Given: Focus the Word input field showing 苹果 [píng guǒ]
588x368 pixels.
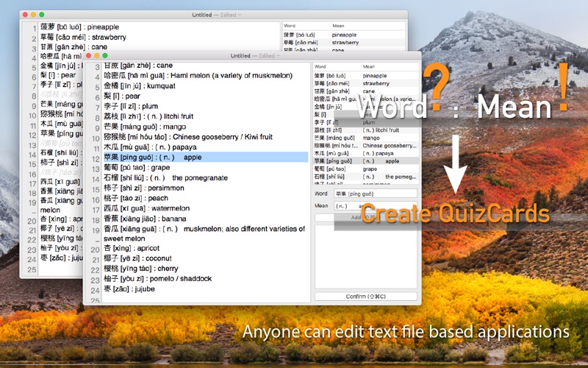Looking at the screenshot, I should [376, 194].
